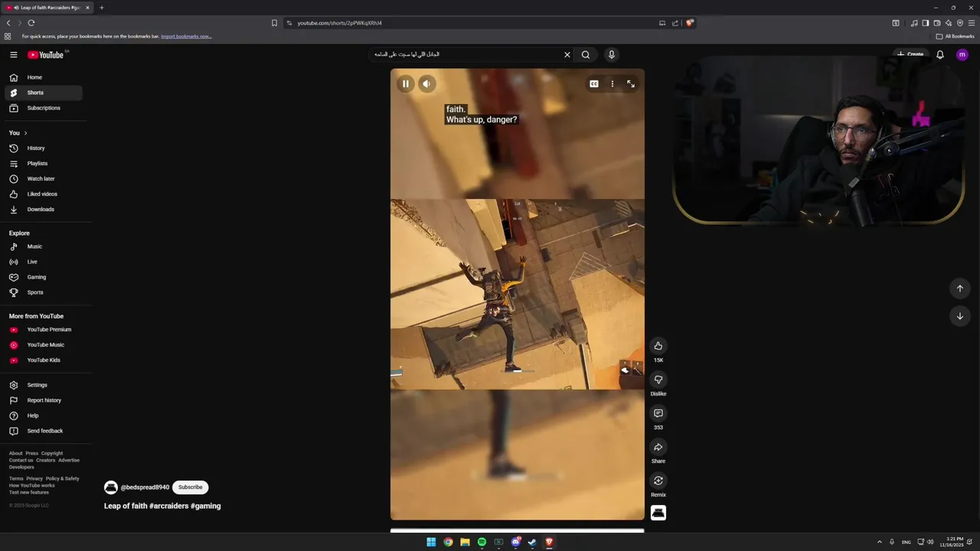Click Send feedback

(44, 431)
